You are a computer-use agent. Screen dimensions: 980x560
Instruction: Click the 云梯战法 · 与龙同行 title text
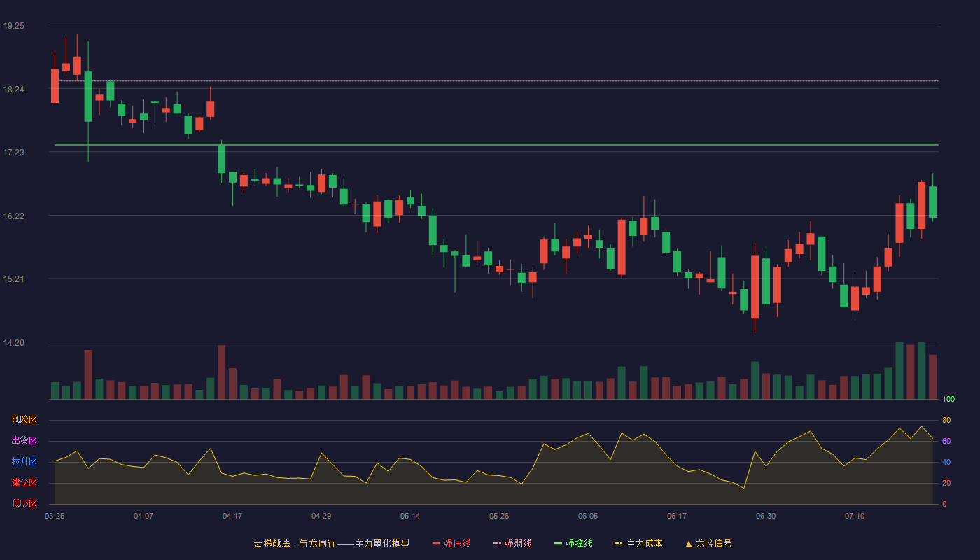coord(294,543)
